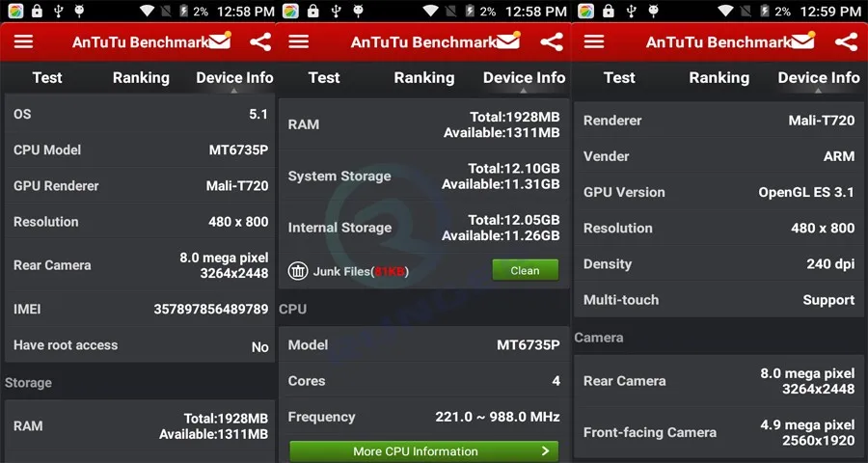Open hamburger menu in middle screenshot
This screenshot has width=868, height=463.
[x=298, y=41]
